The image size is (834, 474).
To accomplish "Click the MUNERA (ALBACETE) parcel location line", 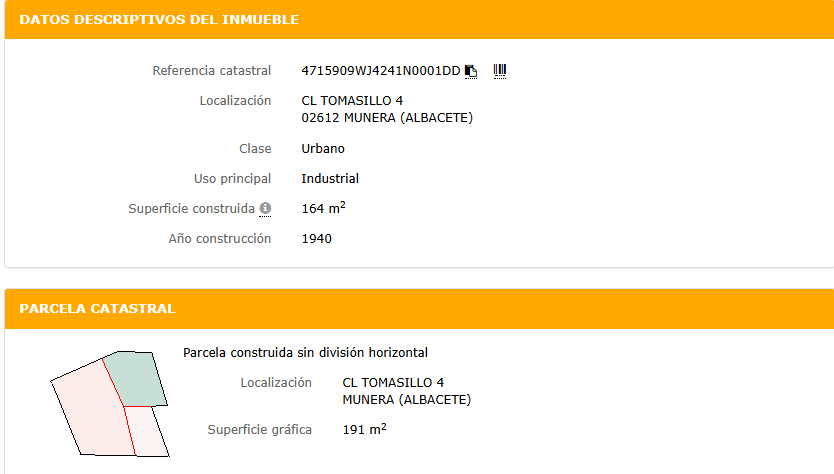I will (x=406, y=400).
